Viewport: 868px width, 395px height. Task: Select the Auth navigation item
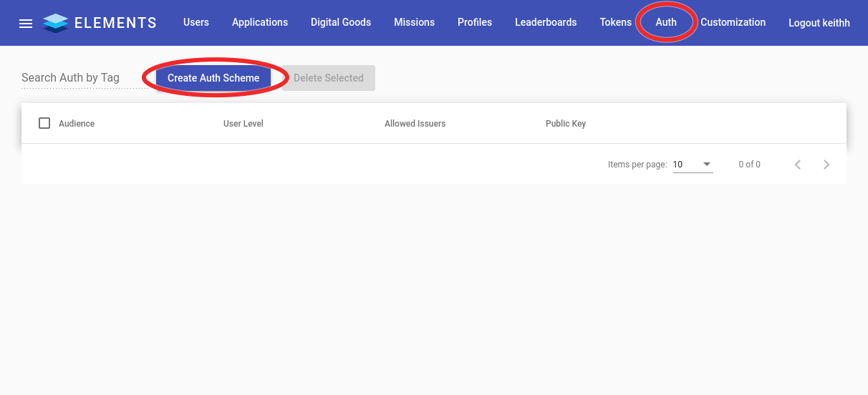[x=666, y=22]
